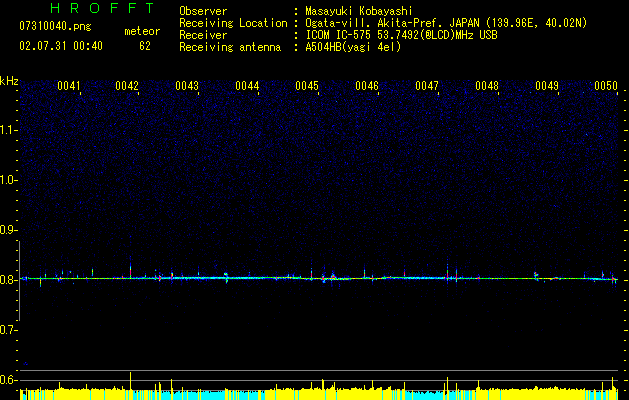The width and height of the screenshot is (629, 400).
Task: Click the HROFFT title text
Action: point(102,8)
